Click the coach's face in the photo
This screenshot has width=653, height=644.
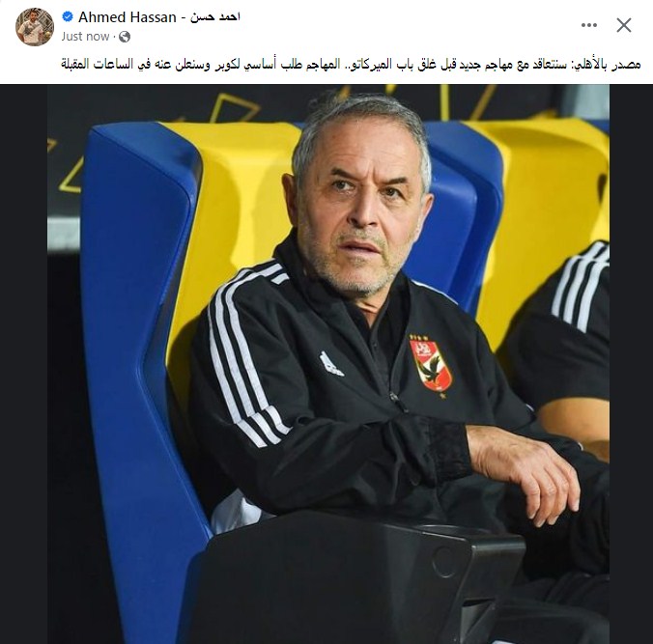359,209
